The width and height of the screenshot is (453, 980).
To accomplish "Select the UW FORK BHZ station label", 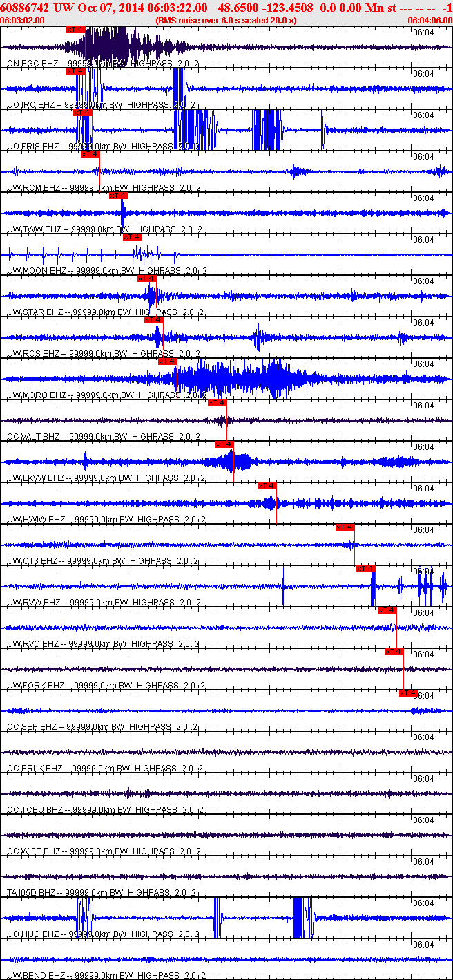I will (35, 685).
